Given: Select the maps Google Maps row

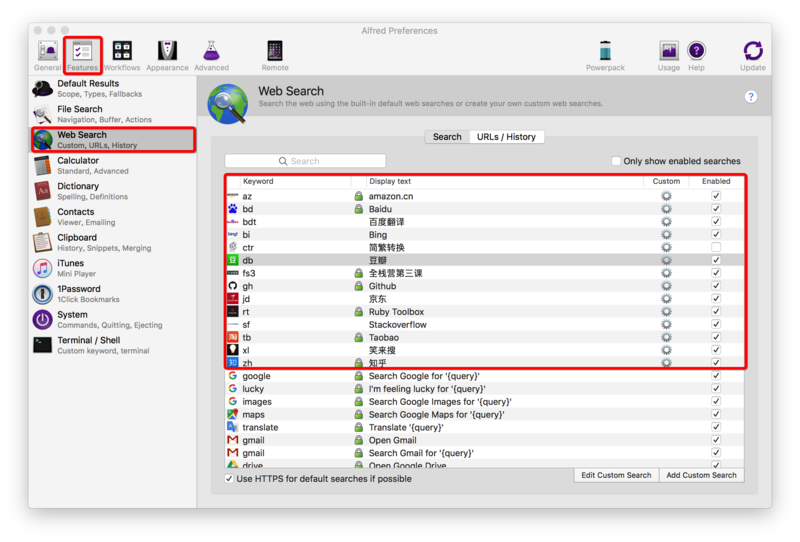Looking at the screenshot, I should click(x=485, y=414).
